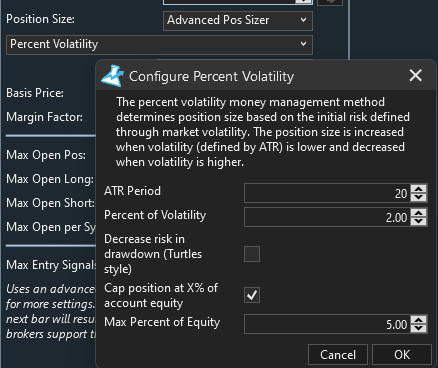Close the Configure Percent Volatility dialog
Screen dimensions: 438x368
[x=415, y=75]
